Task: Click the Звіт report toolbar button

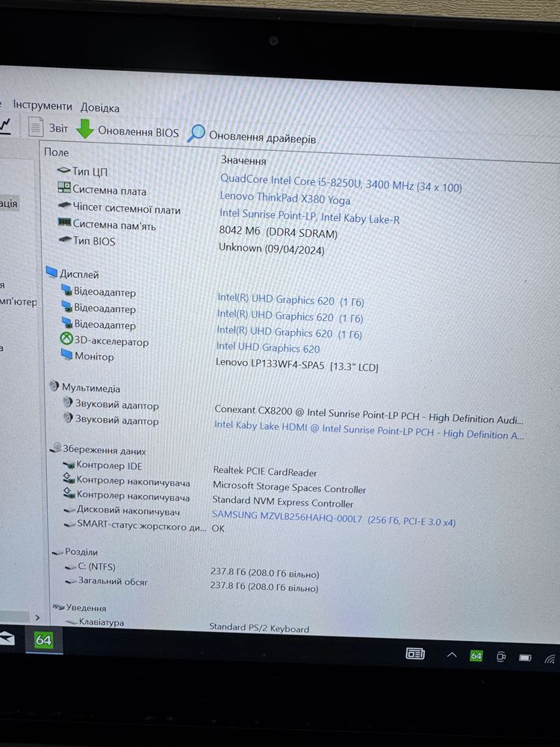Action: click(48, 127)
